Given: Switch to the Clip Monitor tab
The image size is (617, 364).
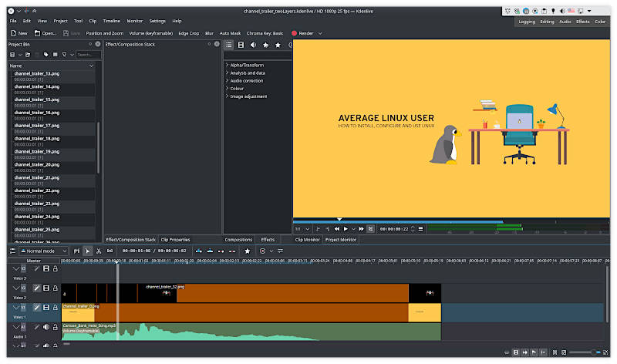Looking at the screenshot, I should [x=307, y=240].
